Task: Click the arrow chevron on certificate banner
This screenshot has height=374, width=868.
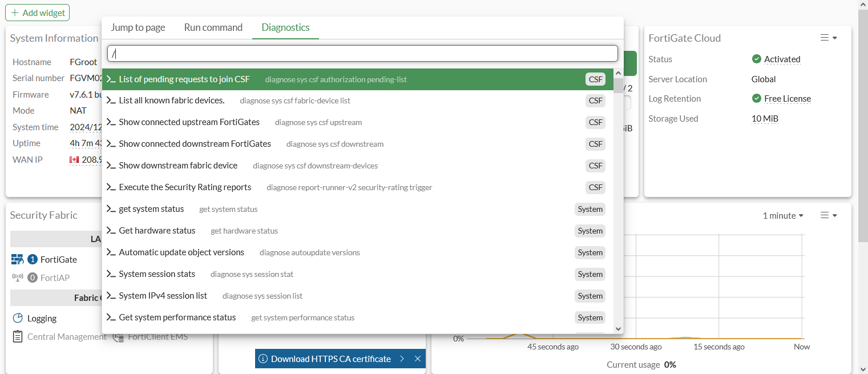Action: pyautogui.click(x=402, y=359)
